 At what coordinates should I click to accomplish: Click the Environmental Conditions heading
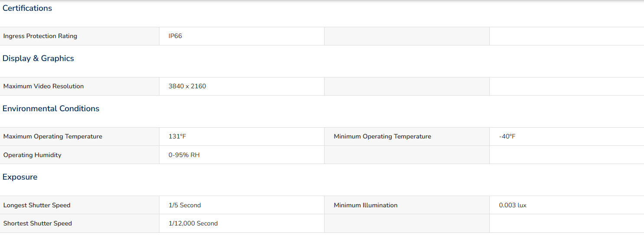point(51,109)
